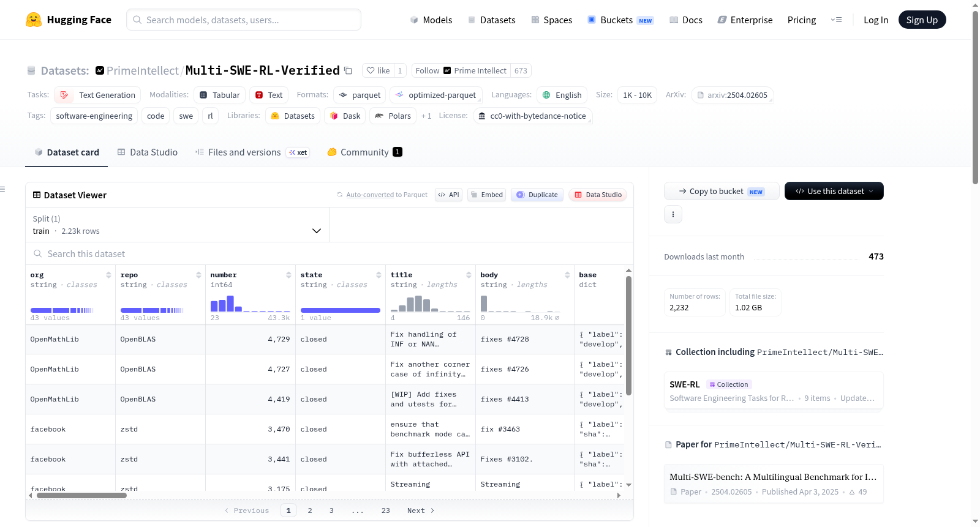Select the Text modality tag
The image size is (980, 527).
click(269, 95)
